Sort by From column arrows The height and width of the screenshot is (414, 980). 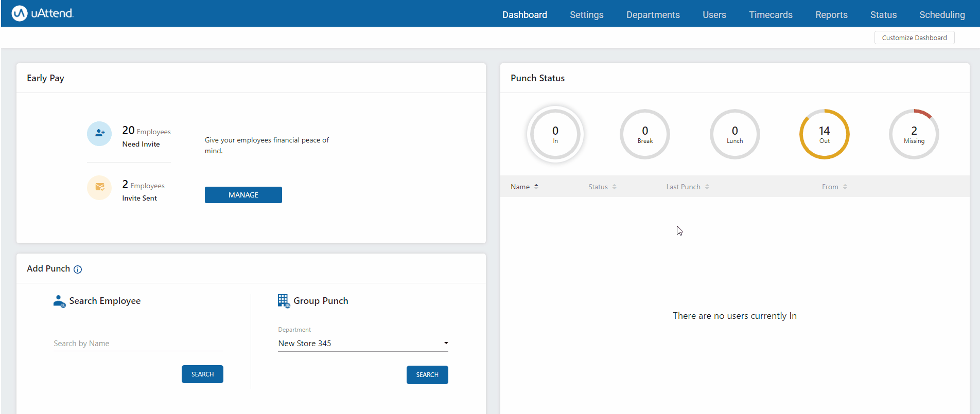click(x=845, y=187)
